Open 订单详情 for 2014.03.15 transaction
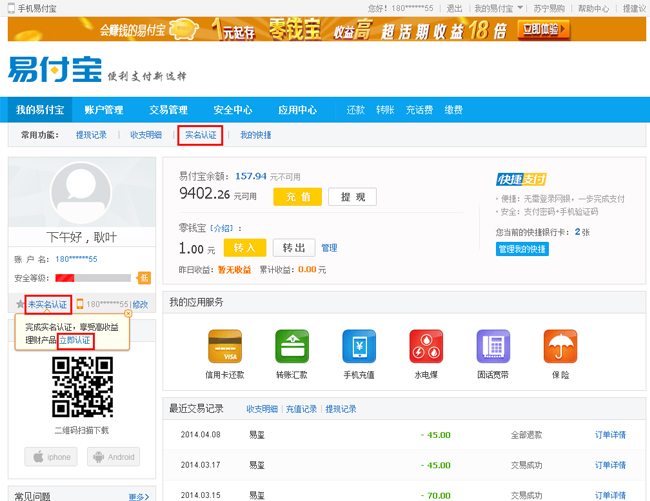 pyautogui.click(x=610, y=495)
